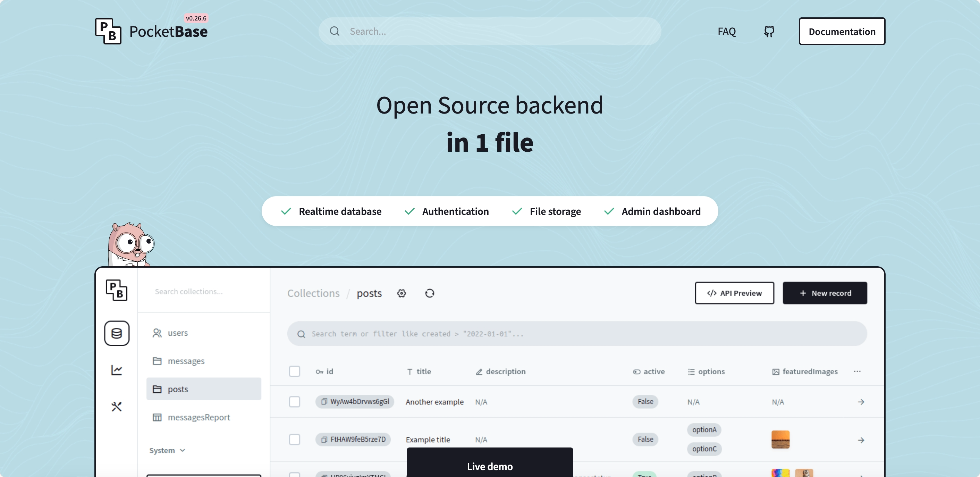Image resolution: width=980 pixels, height=477 pixels.
Task: Refresh the posts records list
Action: point(430,293)
